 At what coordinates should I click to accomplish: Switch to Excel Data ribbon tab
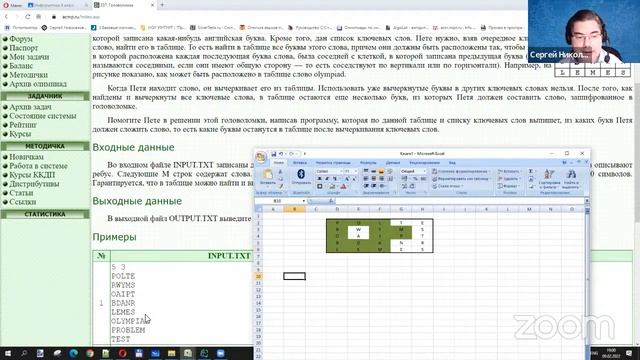tap(393, 163)
